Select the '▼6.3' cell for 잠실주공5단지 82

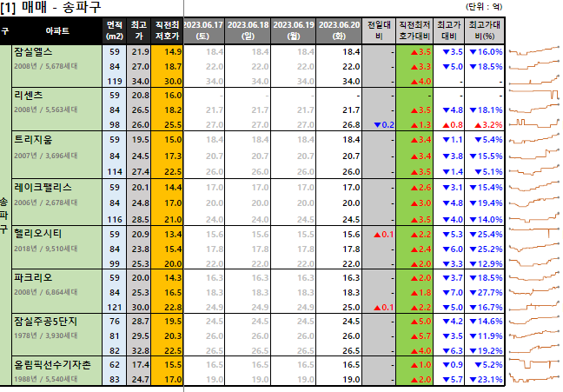click(x=453, y=350)
